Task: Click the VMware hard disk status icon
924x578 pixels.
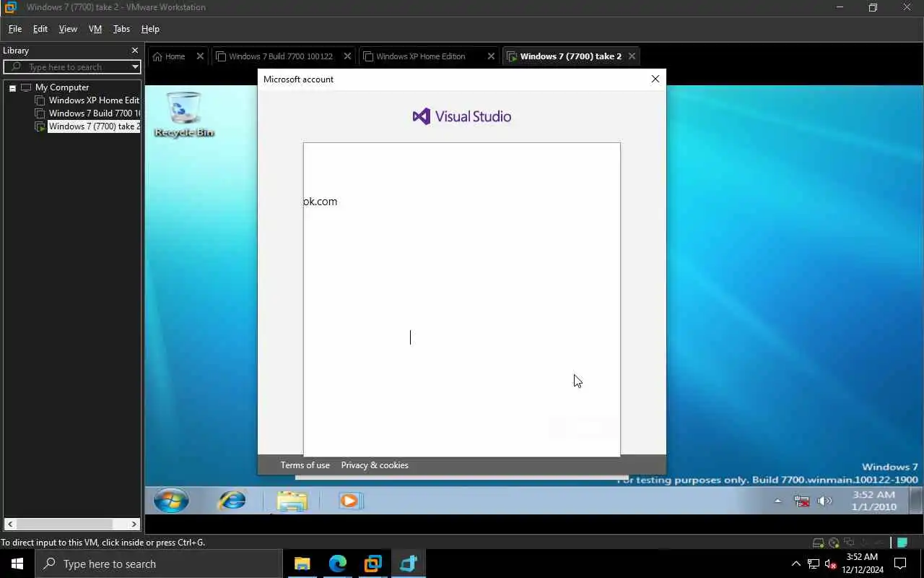Action: tap(818, 543)
